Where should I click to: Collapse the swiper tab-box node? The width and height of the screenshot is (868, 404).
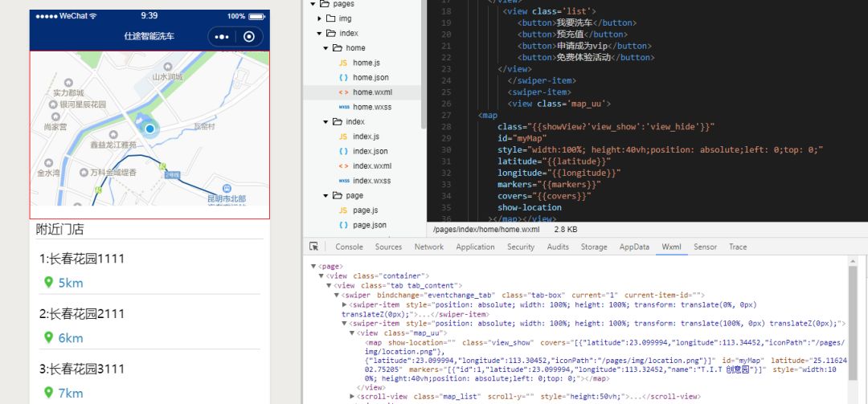click(337, 296)
